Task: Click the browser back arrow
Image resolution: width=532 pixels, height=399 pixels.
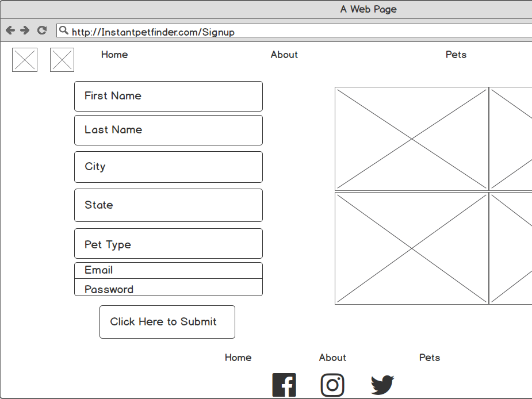Action: pos(10,30)
